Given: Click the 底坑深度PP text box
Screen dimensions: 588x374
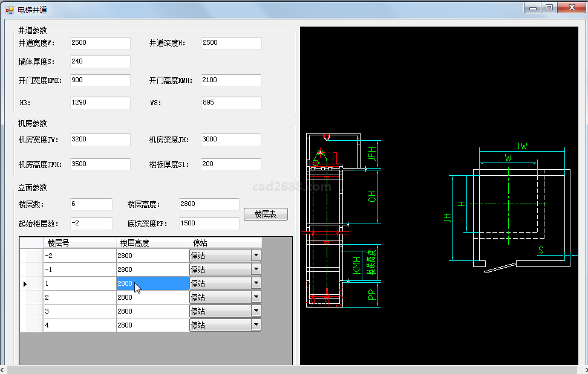Looking at the screenshot, I should 209,224.
